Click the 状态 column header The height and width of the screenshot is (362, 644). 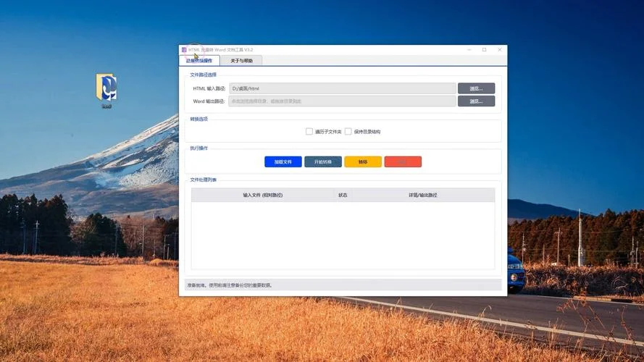(343, 195)
